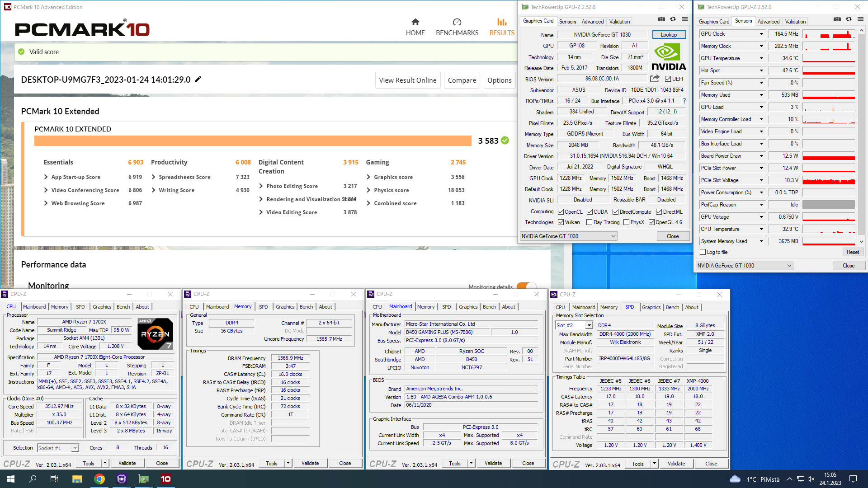Click the pencil icon to rename the result
Image resolution: width=868 pixels, height=488 pixels.
pyautogui.click(x=198, y=80)
